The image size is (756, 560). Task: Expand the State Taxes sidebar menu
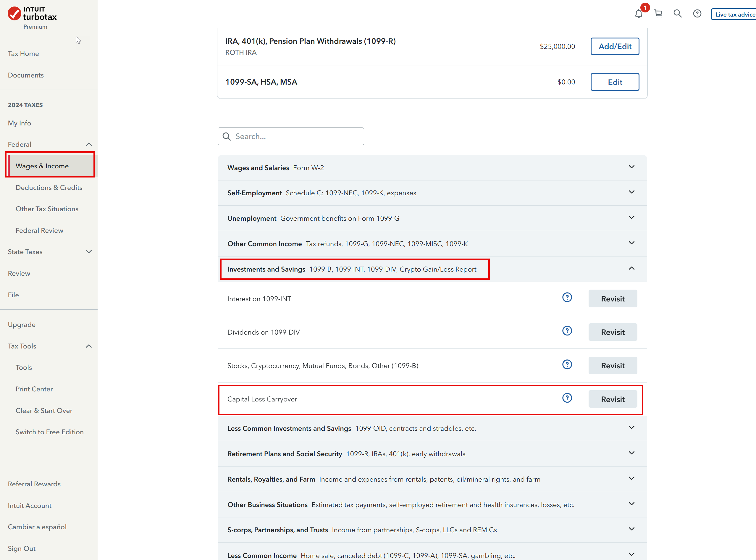(89, 252)
